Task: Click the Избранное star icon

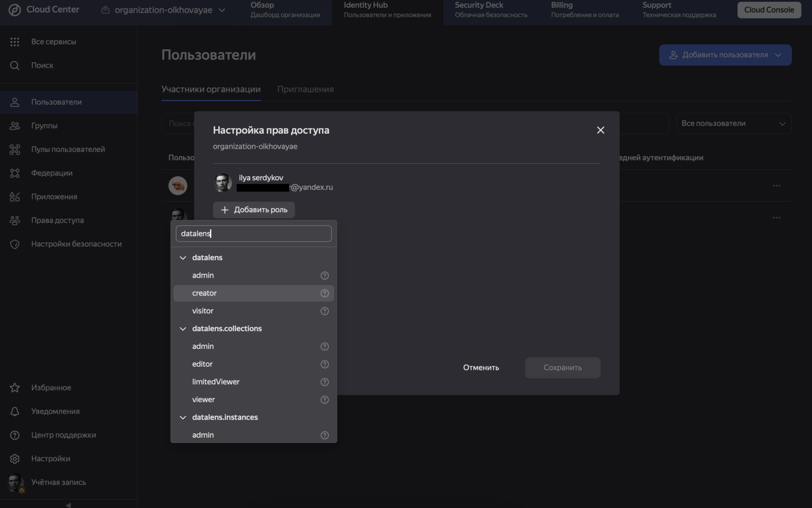Action: tap(14, 388)
